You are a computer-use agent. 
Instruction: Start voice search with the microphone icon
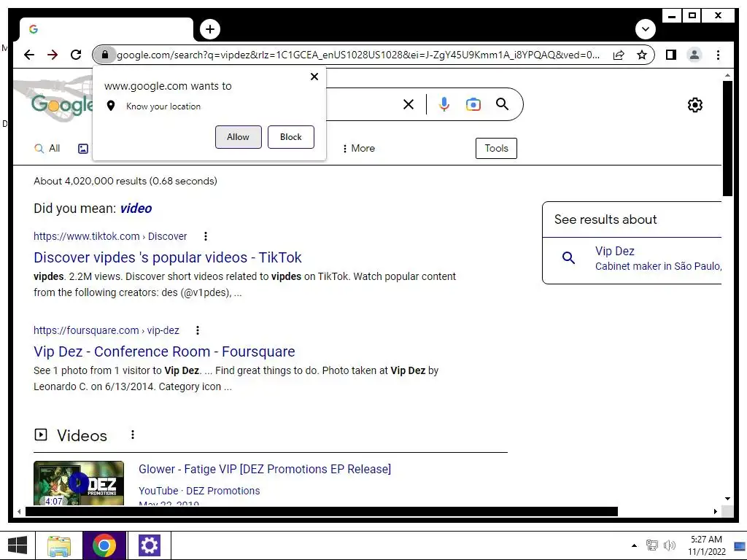pos(444,104)
